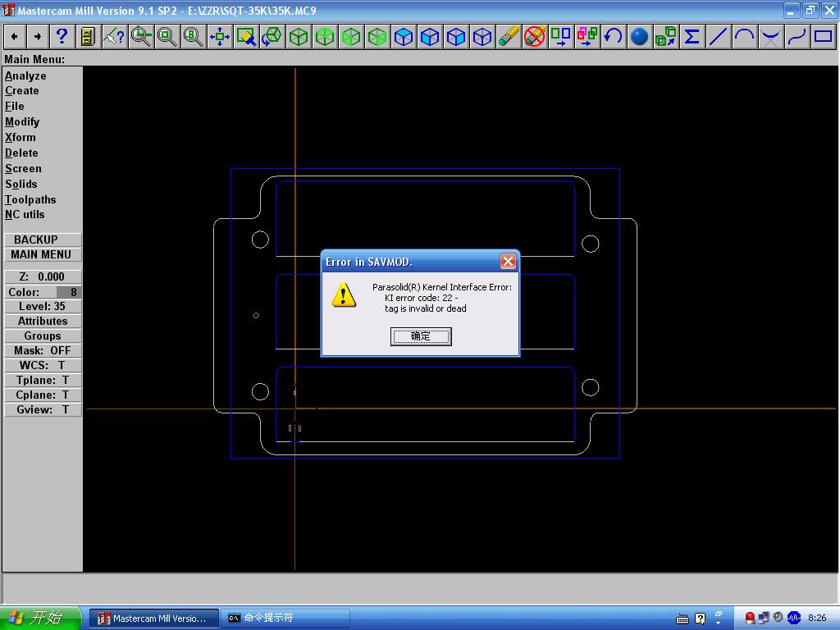Screen dimensions: 840x630
Task: Click the Undo curved arrow icon
Action: [x=614, y=37]
